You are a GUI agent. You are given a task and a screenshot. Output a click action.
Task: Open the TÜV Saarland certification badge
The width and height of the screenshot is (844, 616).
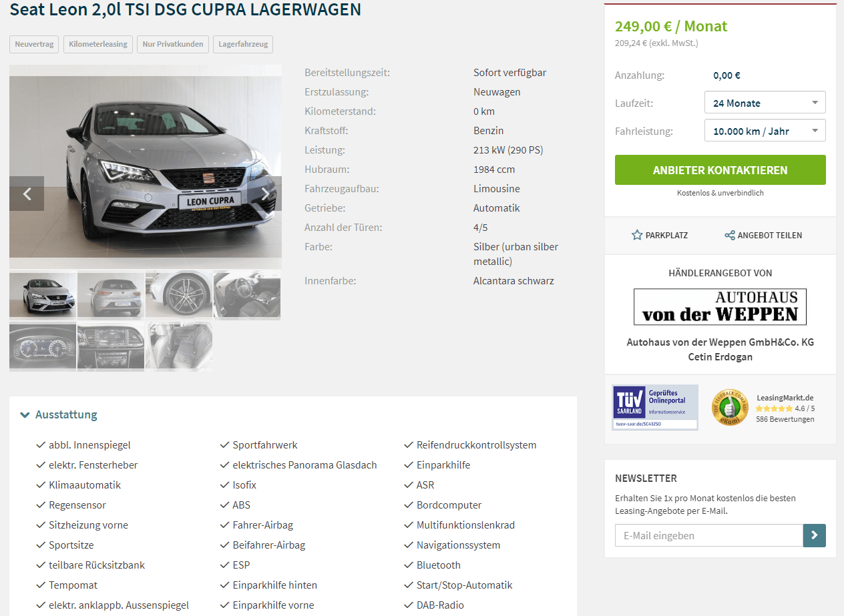(655, 407)
